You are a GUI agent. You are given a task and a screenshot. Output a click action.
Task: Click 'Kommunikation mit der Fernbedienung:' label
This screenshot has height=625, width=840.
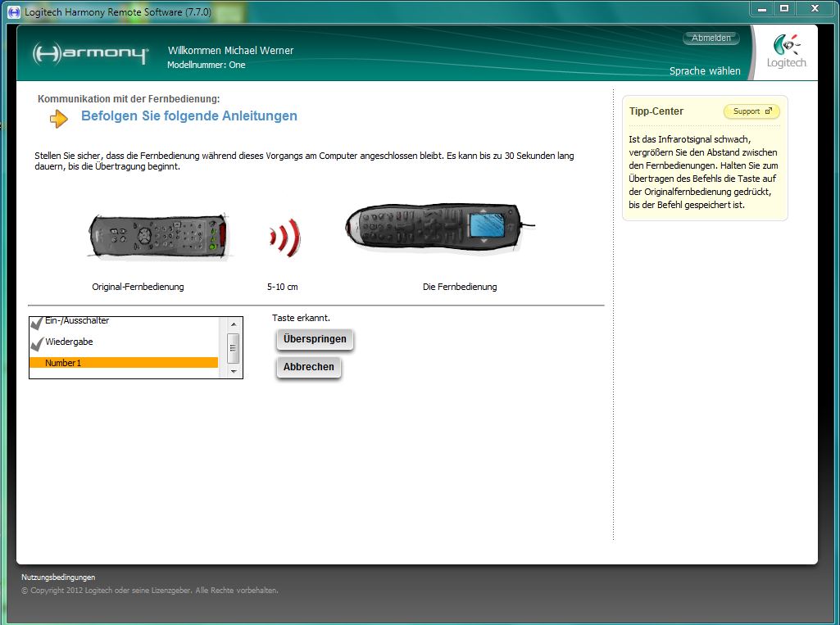click(x=129, y=98)
